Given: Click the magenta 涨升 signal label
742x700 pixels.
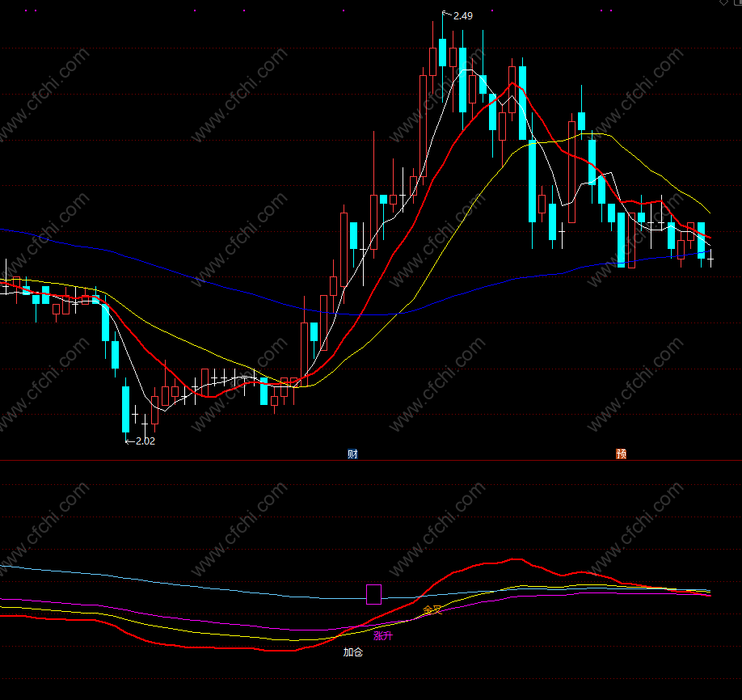Looking at the screenshot, I should click(383, 635).
